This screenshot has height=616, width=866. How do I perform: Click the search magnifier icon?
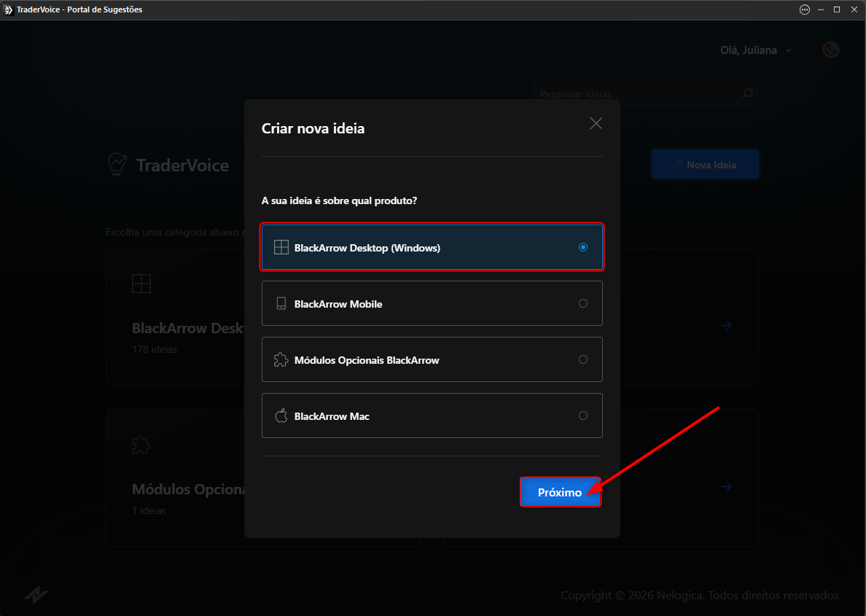[x=747, y=93]
